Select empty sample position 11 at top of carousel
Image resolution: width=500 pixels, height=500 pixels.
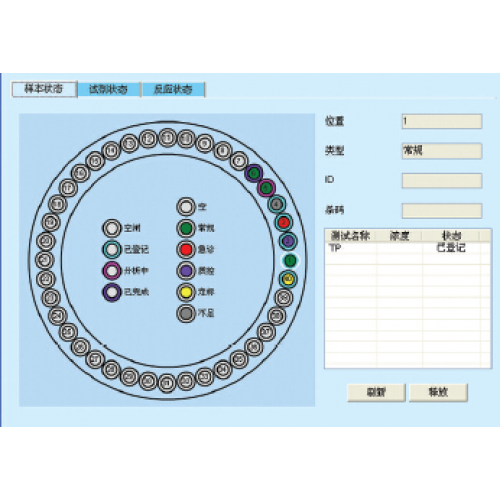click(x=167, y=138)
